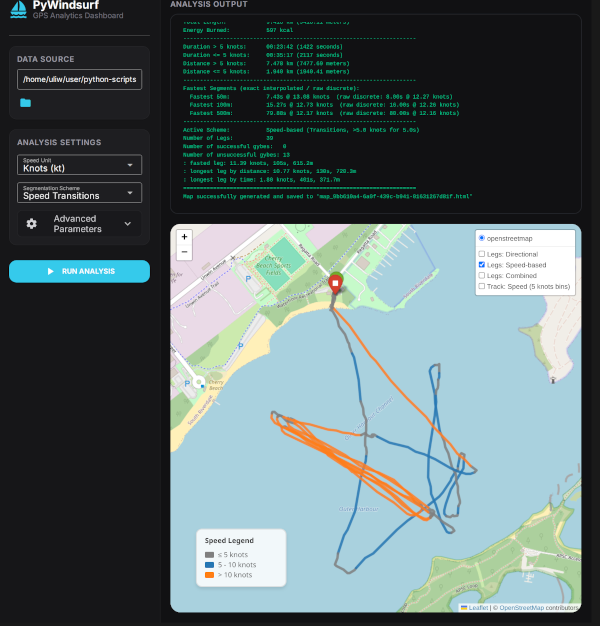Uncheck the Legs: Speed-based layer
This screenshot has height=626, width=600.
482,265
